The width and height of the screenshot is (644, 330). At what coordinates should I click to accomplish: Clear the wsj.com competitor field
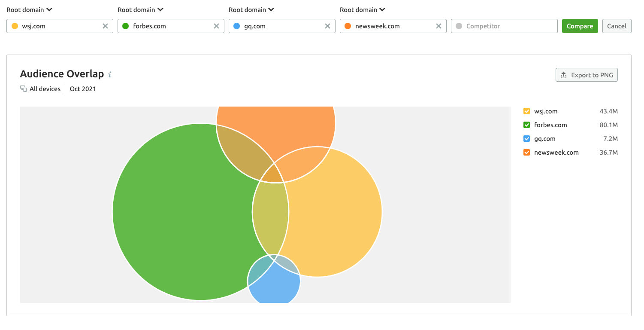(x=105, y=26)
